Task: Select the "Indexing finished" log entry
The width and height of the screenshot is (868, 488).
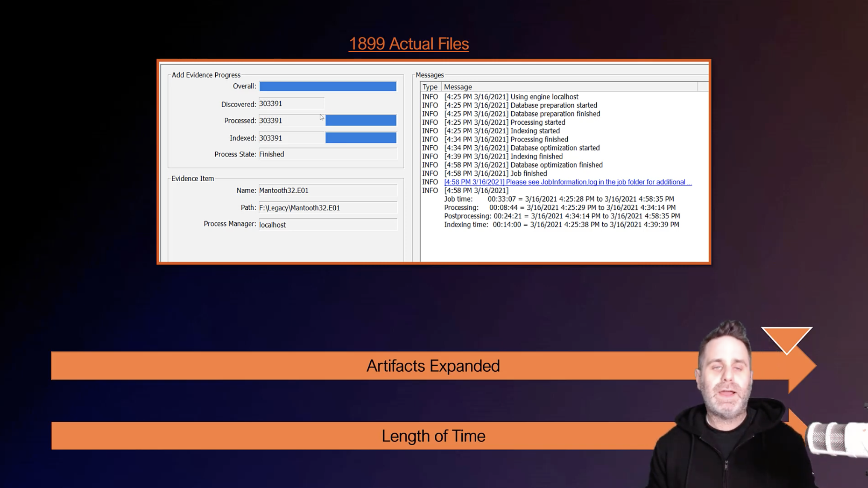Action: pyautogui.click(x=503, y=156)
